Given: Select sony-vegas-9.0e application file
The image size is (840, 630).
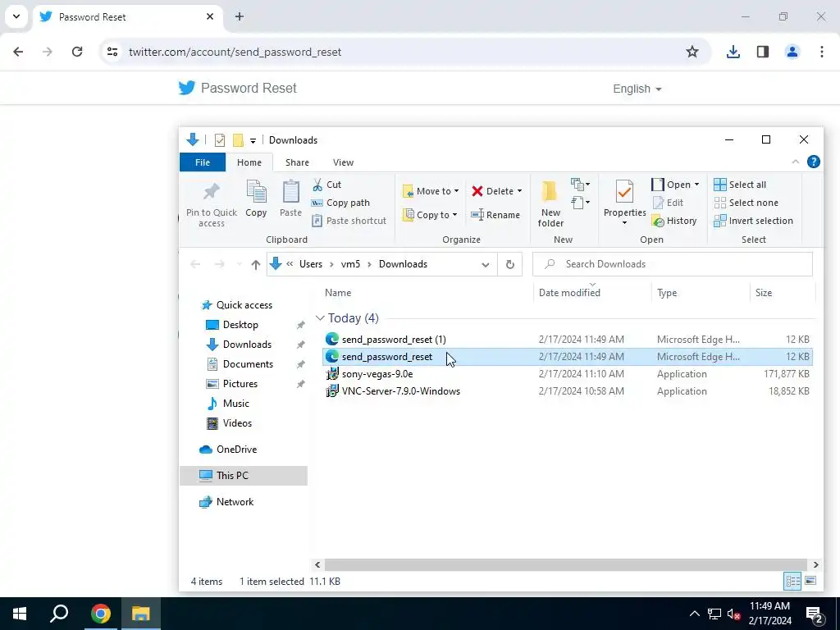Looking at the screenshot, I should click(567, 374).
